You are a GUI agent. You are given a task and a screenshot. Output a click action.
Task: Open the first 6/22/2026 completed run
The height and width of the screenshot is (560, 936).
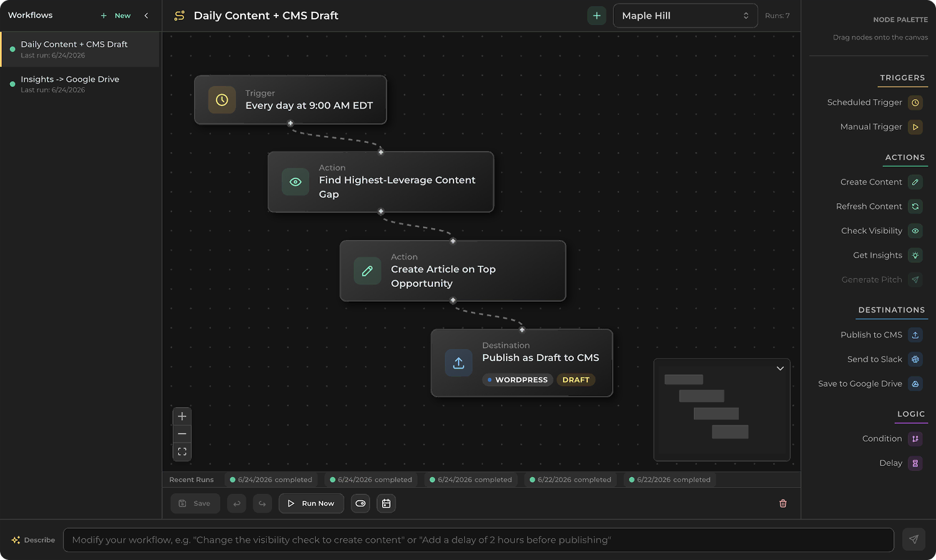(x=570, y=480)
